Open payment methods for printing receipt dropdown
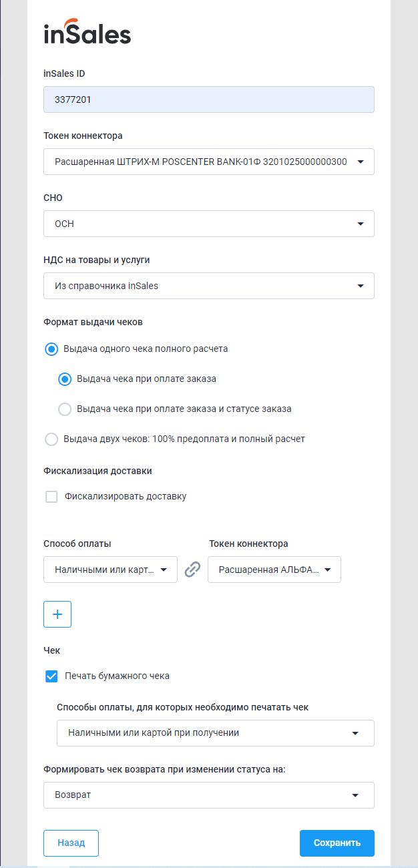Viewport: 418px width, 868px height. pos(216,732)
